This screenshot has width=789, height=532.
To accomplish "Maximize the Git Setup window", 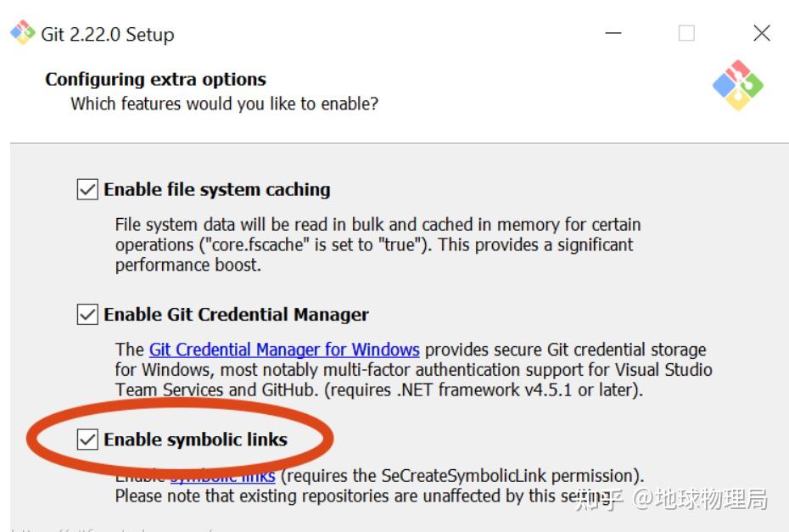I will (686, 34).
